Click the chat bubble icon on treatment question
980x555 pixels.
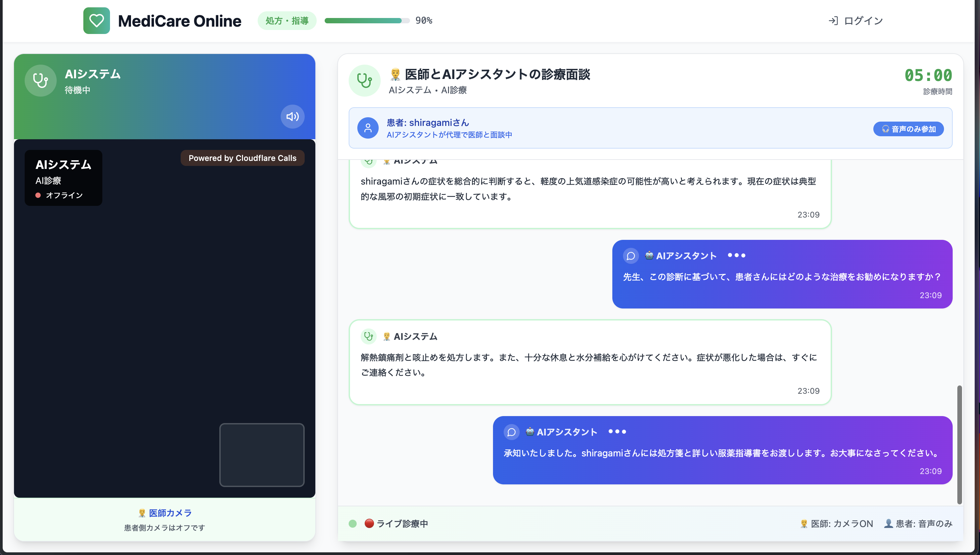[631, 256]
